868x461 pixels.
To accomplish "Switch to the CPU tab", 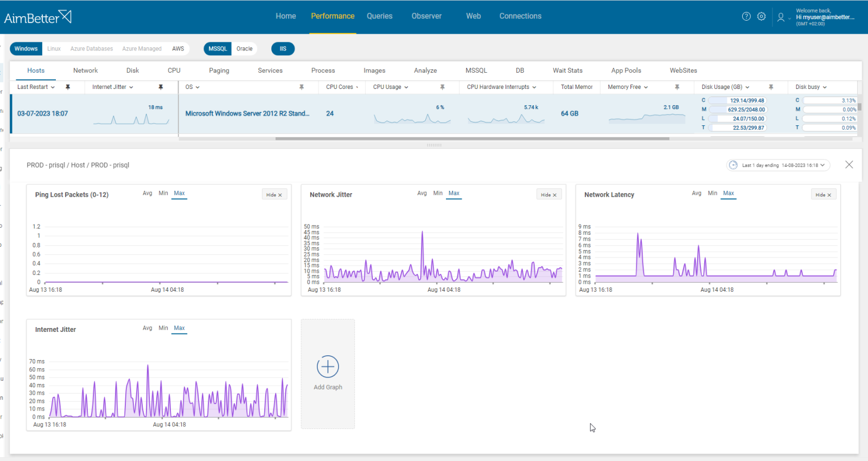I will (174, 71).
